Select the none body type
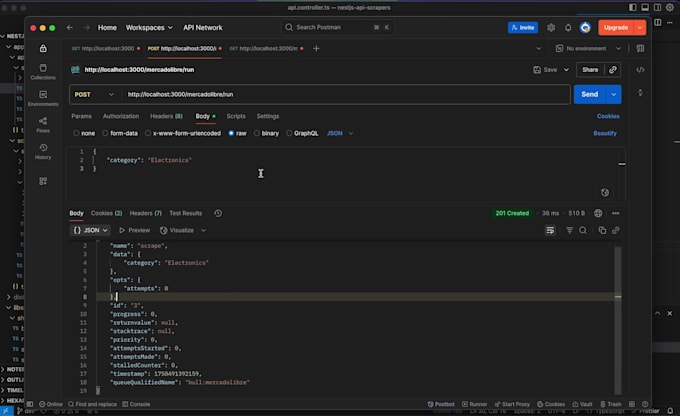680x416 pixels. pos(84,133)
